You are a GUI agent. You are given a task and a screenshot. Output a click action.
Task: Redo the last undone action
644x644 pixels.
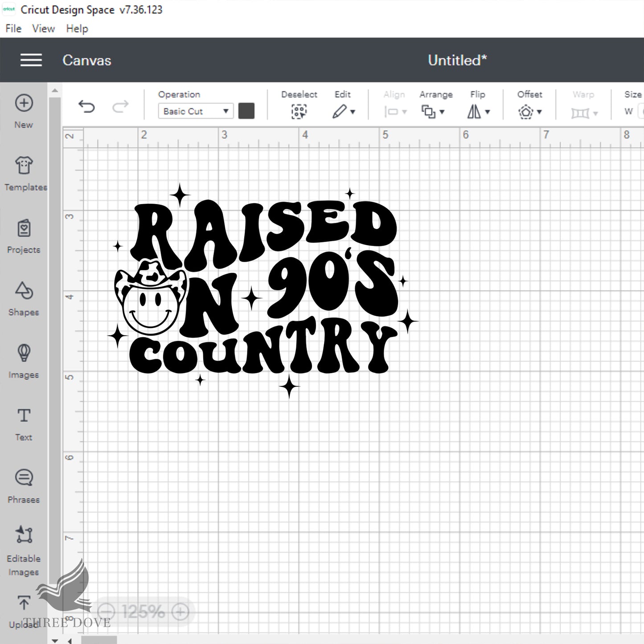pos(120,107)
